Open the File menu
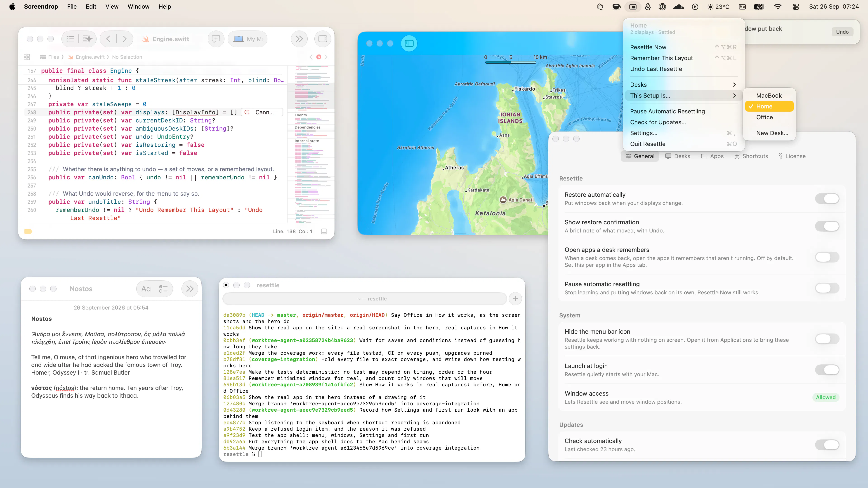 (x=72, y=6)
